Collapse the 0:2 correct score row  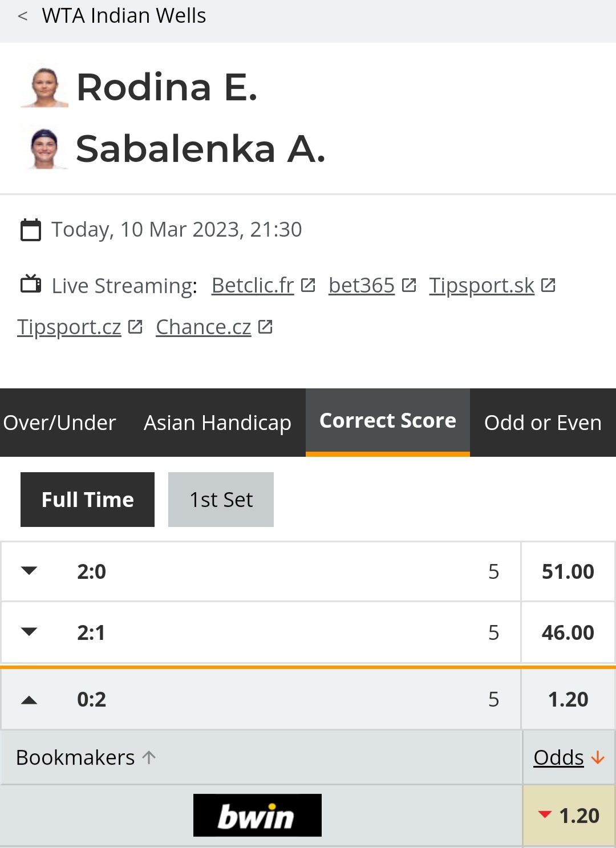point(261,699)
